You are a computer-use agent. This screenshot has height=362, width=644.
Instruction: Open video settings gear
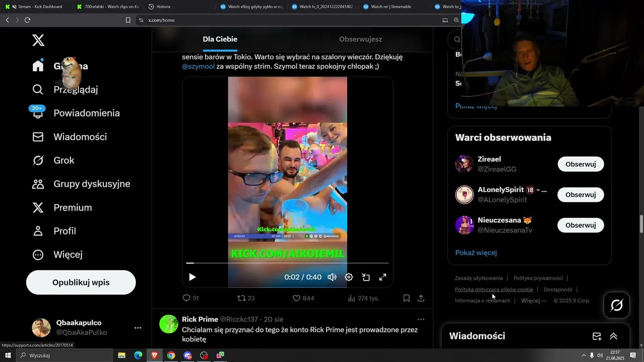[349, 277]
